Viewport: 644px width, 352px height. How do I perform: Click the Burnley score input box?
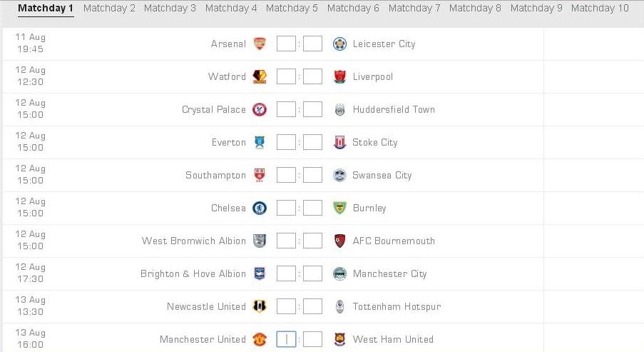(x=312, y=208)
